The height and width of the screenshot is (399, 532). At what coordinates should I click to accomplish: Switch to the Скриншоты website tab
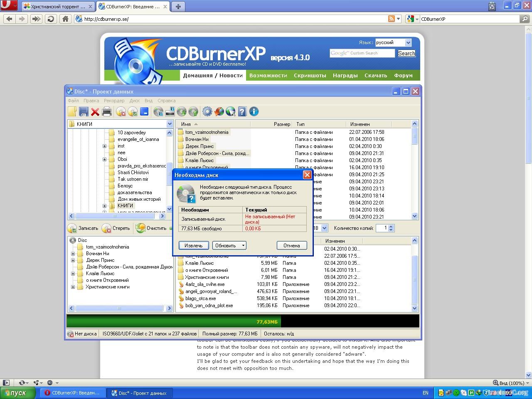coord(310,75)
